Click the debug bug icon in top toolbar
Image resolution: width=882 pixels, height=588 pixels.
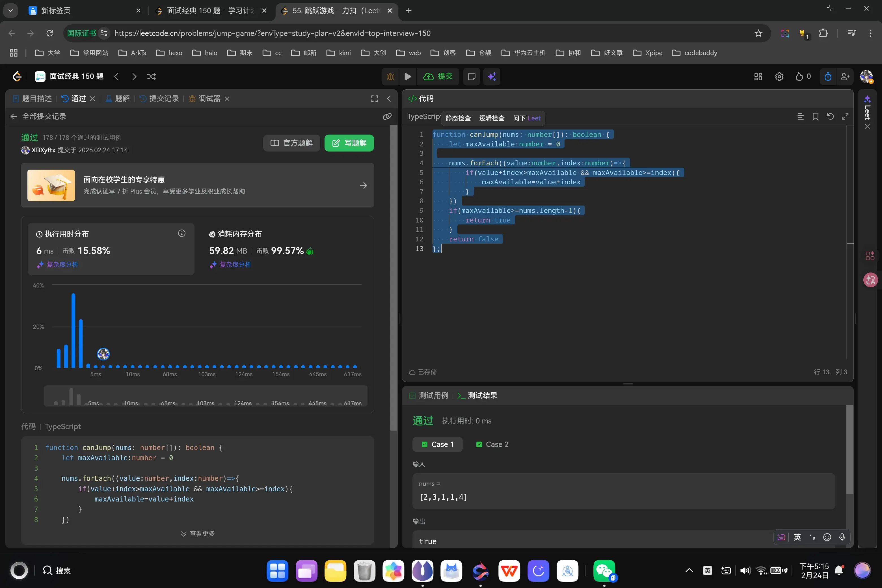[x=390, y=77]
